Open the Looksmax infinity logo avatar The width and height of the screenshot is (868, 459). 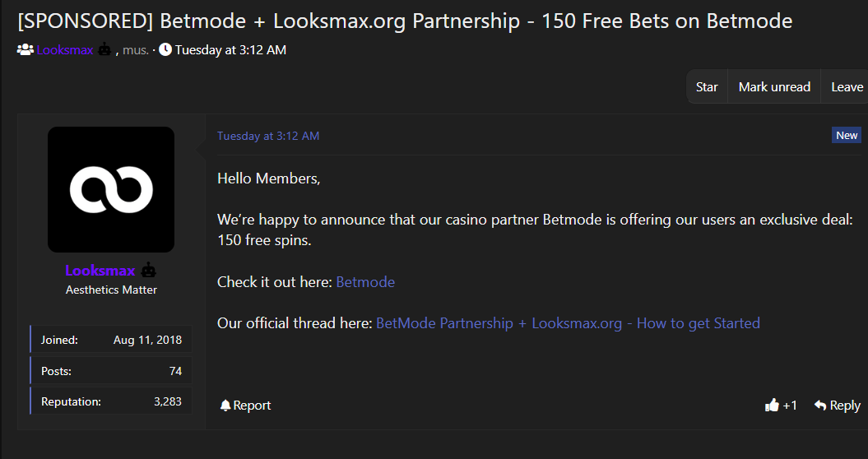pos(111,189)
